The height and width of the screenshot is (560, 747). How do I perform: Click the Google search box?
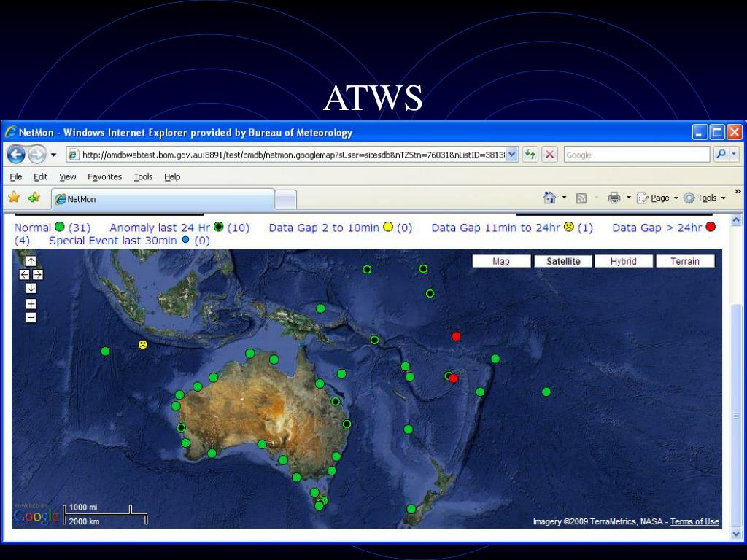coord(636,155)
